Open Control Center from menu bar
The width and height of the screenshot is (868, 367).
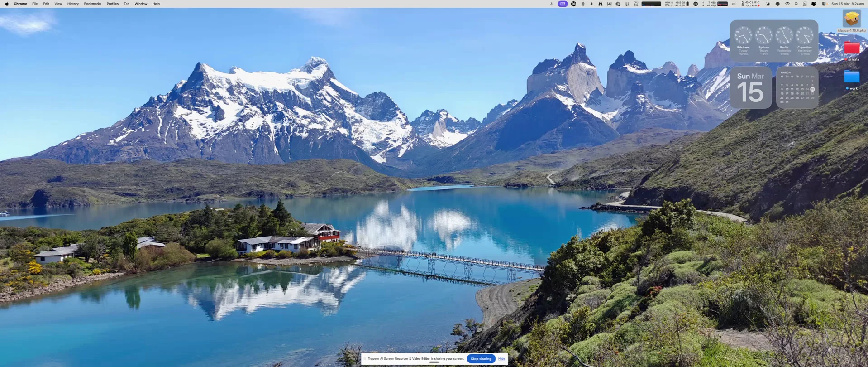point(824,4)
